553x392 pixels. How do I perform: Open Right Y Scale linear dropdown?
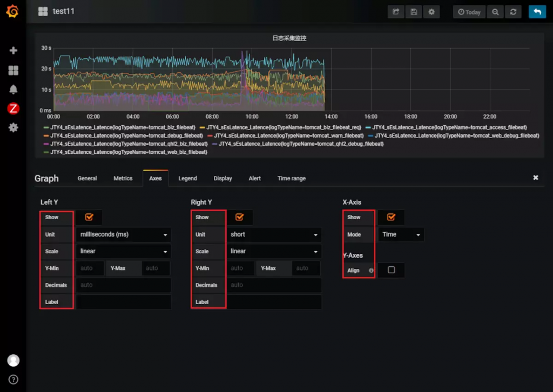tap(274, 252)
